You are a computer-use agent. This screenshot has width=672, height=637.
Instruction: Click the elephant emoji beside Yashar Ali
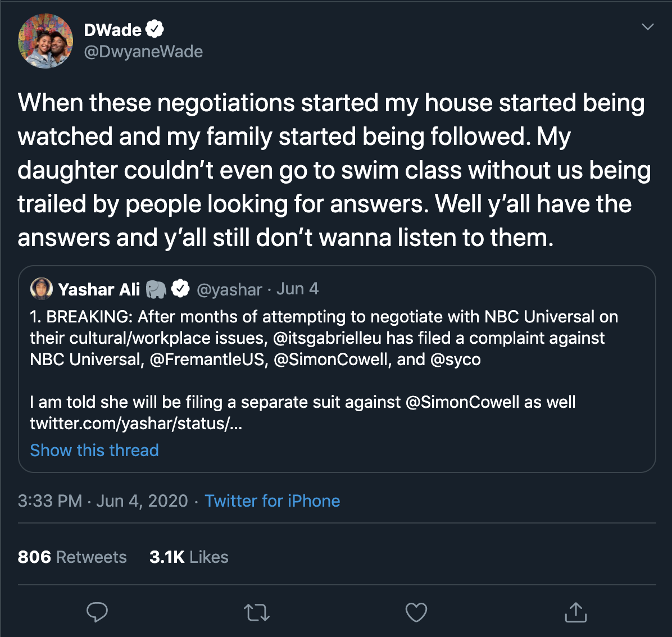click(156, 289)
